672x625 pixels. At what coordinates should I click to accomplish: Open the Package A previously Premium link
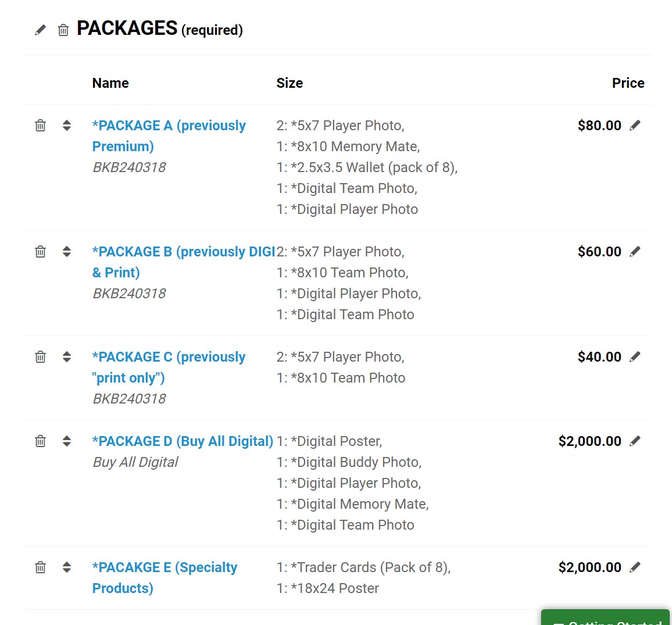click(169, 136)
